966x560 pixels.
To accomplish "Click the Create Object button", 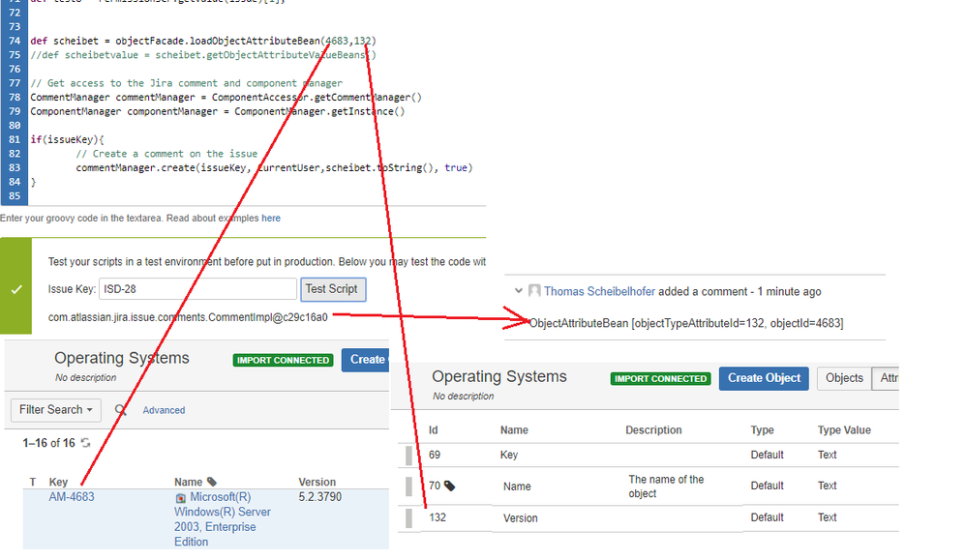I will 764,378.
